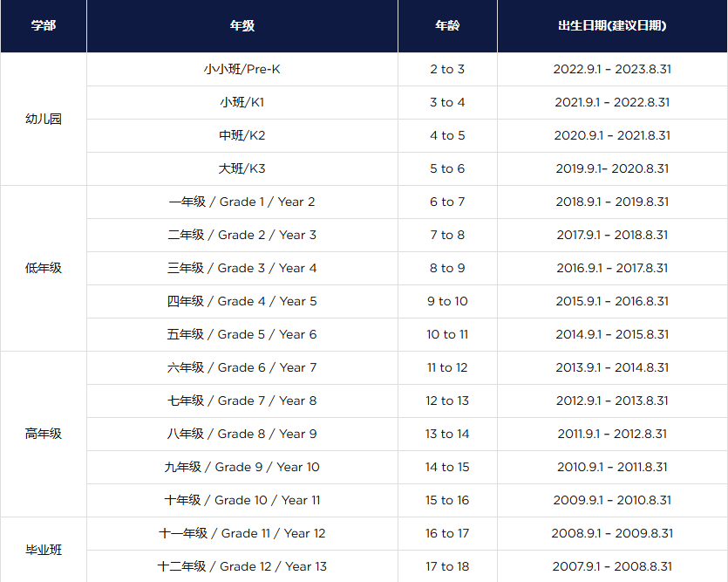
Task: Select the 高年级 division cell
Action: coord(43,434)
